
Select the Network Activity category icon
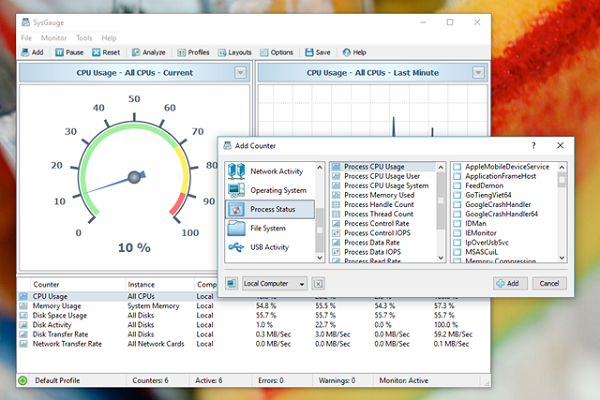(235, 171)
